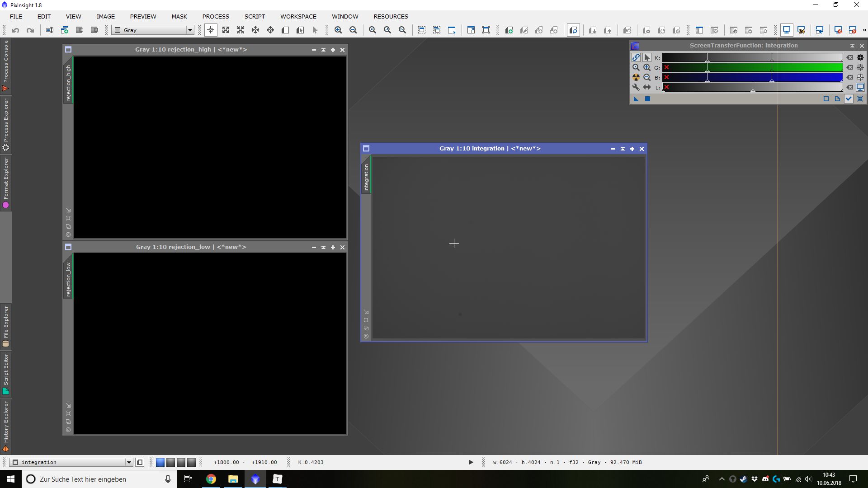The width and height of the screenshot is (868, 488).
Task: Click the Undo arrow in the toolbar
Action: (x=15, y=30)
